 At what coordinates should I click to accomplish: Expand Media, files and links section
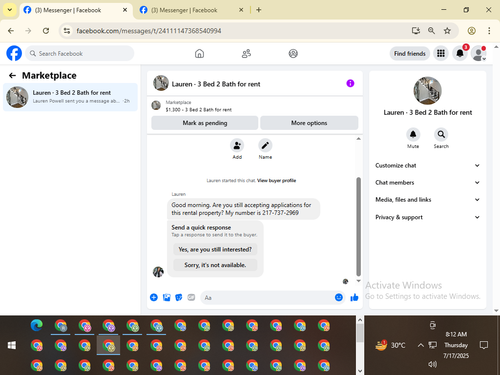(428, 199)
